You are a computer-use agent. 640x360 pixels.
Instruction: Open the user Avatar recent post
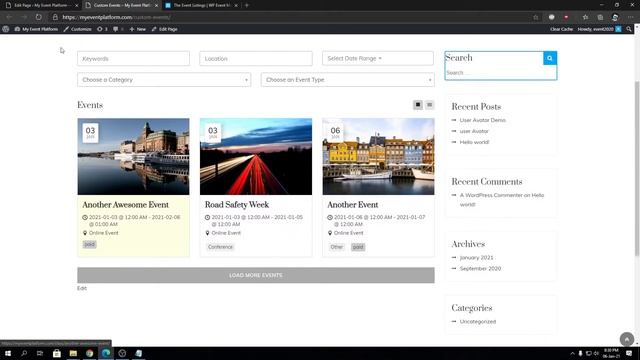474,131
